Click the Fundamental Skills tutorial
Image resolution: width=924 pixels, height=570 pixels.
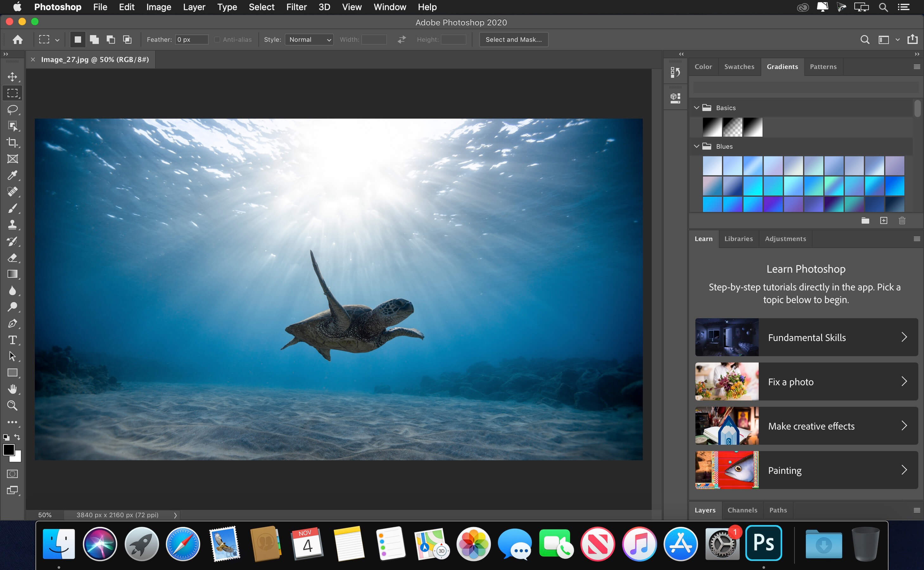(805, 338)
